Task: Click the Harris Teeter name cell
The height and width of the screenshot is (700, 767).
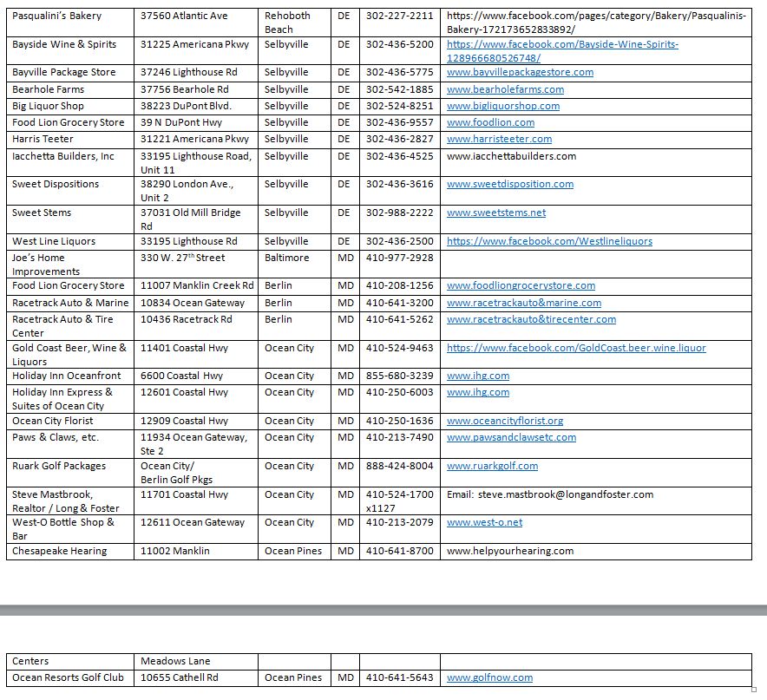Action: pyautogui.click(x=70, y=140)
